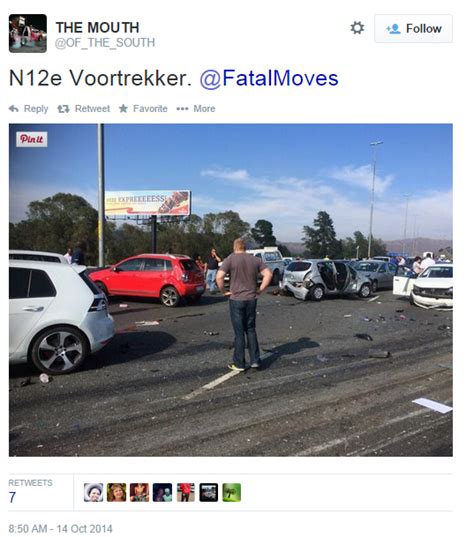474x537 pixels.
Task: Open sixth retweeter black-framed avatar
Action: pos(209,492)
